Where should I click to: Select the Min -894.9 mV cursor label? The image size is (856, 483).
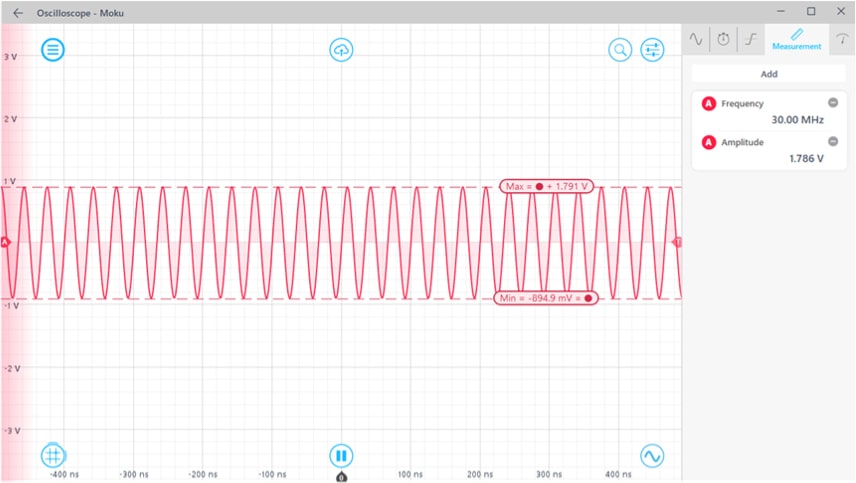click(x=546, y=298)
